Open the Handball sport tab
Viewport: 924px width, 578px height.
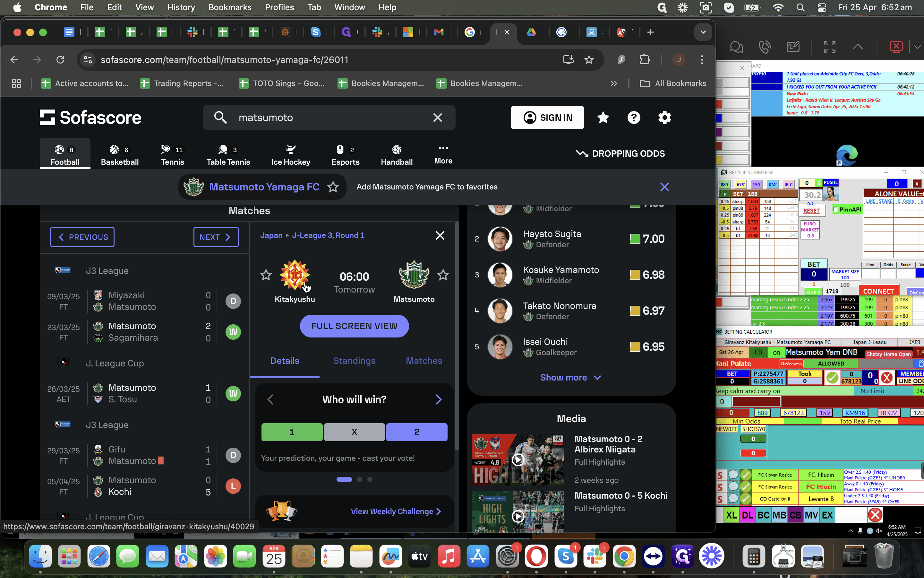pyautogui.click(x=397, y=154)
